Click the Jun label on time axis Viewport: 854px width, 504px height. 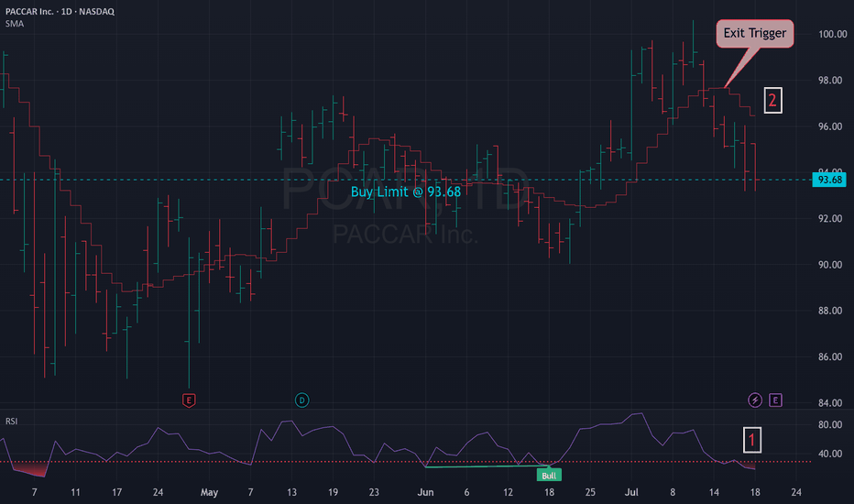425,493
